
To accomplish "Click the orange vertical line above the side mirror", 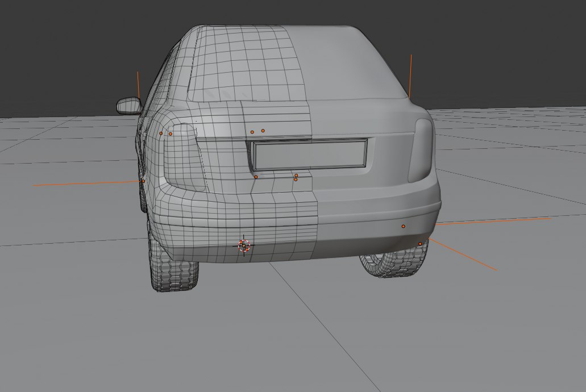I will click(138, 85).
